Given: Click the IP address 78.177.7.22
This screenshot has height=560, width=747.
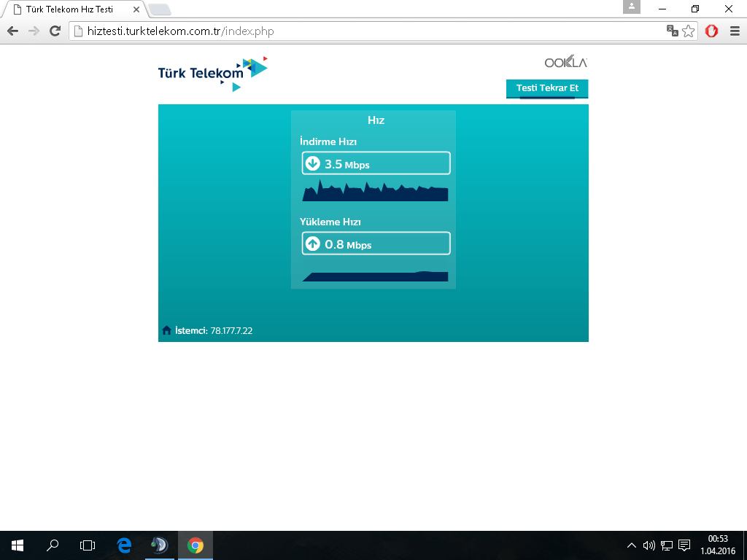Looking at the screenshot, I should [x=231, y=330].
